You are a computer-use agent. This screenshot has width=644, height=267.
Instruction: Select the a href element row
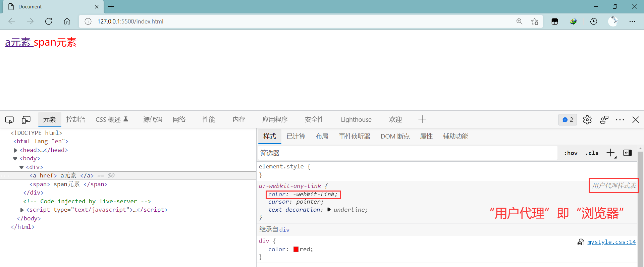click(128, 175)
